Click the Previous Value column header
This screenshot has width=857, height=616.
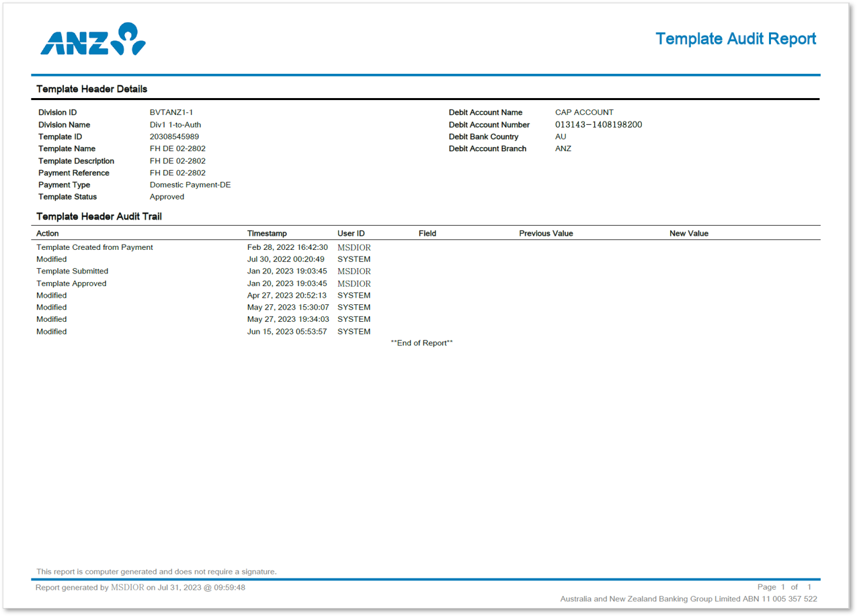(546, 233)
